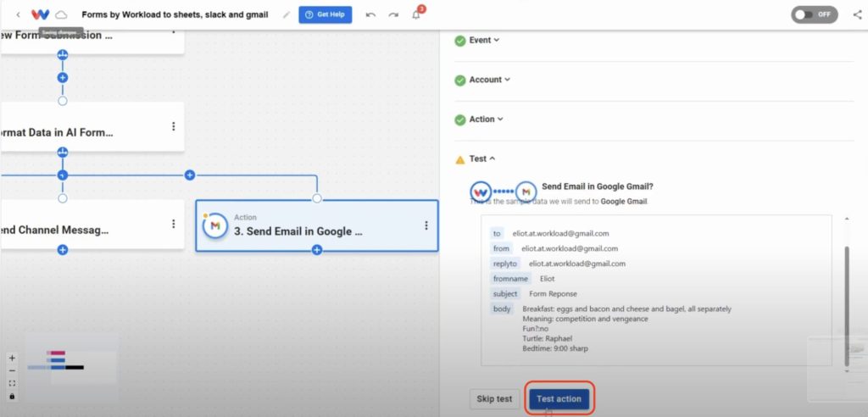This screenshot has height=417, width=868.
Task: Add step below Send Email action node
Action: click(x=317, y=250)
